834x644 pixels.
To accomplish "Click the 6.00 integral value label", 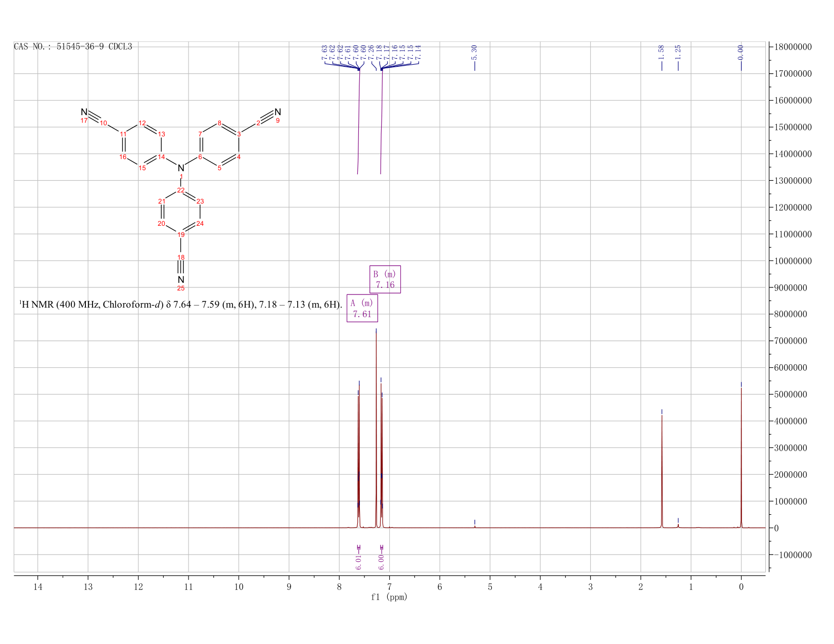I will click(382, 562).
